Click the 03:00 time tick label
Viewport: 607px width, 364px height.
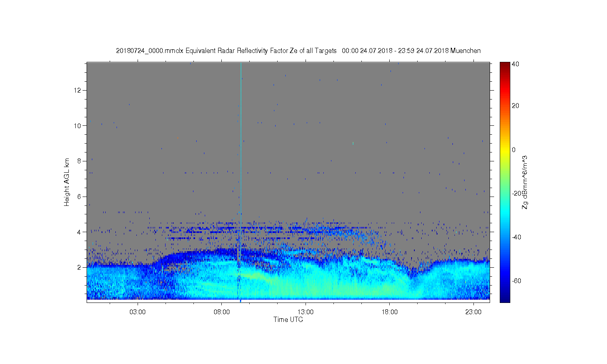click(138, 312)
